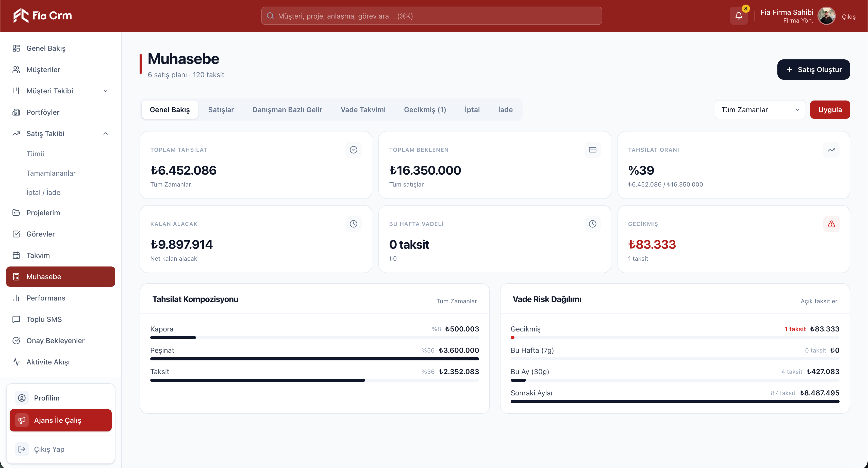Switch to Danışman Bazlı Gelir tab
This screenshot has height=468, width=868.
[x=287, y=109]
